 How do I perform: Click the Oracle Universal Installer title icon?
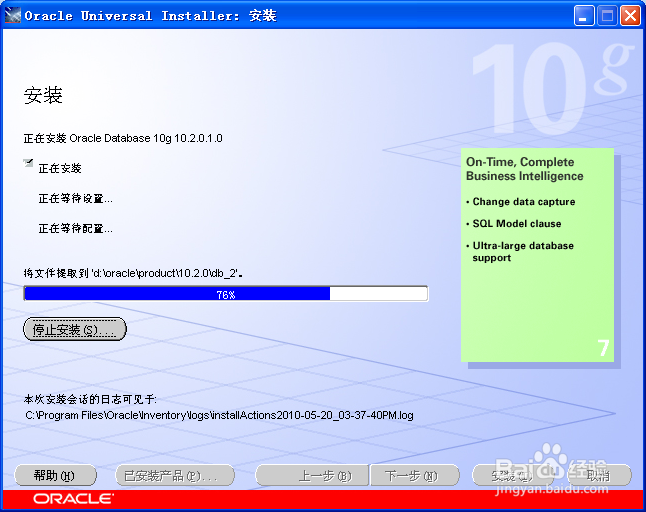click(12, 15)
